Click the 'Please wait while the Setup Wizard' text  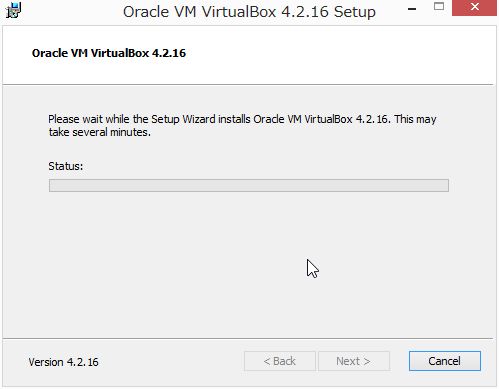(x=115, y=119)
